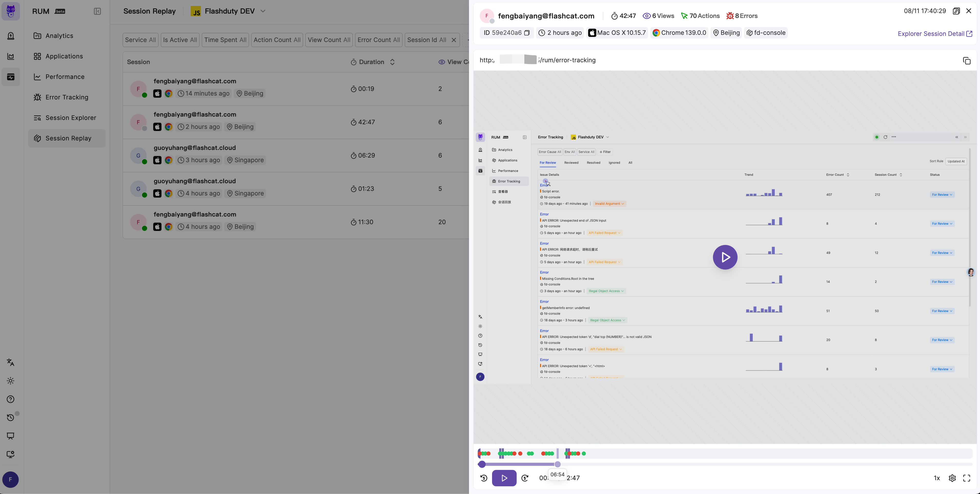Click the replay progress slider start handle

click(482, 464)
